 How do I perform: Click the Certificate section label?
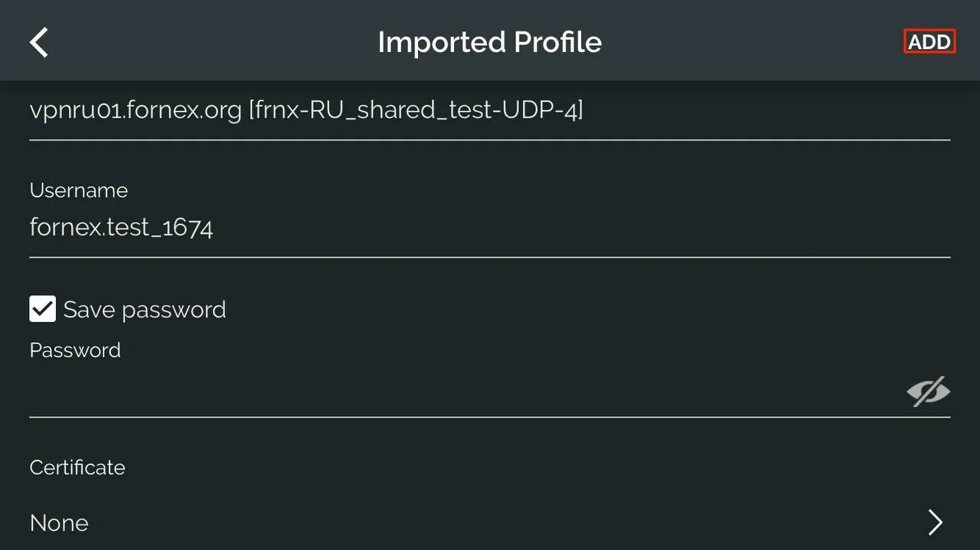click(77, 467)
